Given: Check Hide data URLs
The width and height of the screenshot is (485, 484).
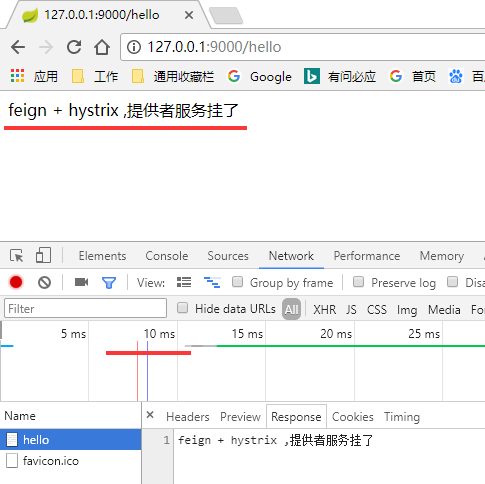Looking at the screenshot, I should coord(182,308).
